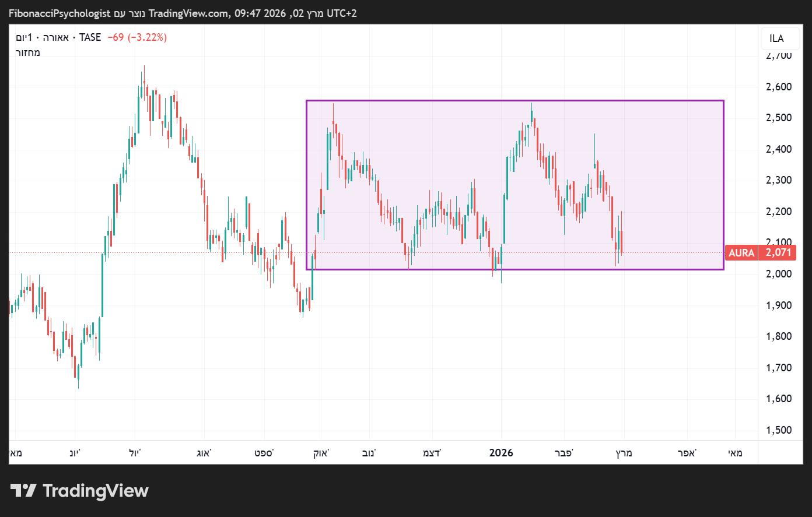Click the FibonacciPsychologist author name
The width and height of the screenshot is (812, 517).
point(60,13)
